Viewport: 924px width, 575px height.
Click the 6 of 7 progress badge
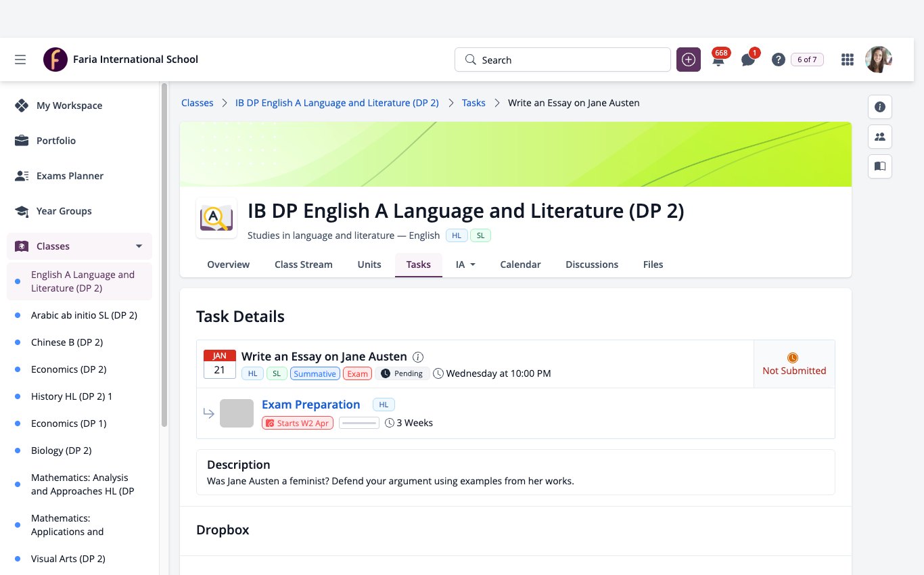click(x=807, y=60)
